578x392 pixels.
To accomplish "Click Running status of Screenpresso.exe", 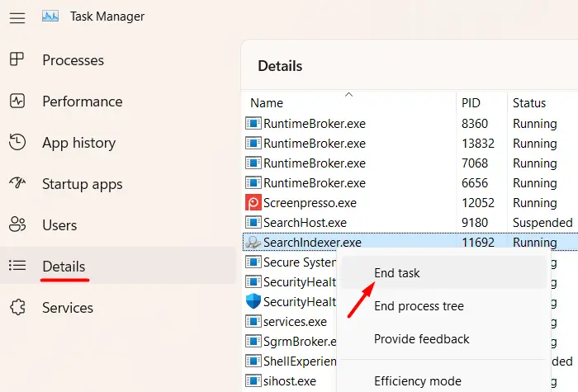I will pyautogui.click(x=534, y=203).
